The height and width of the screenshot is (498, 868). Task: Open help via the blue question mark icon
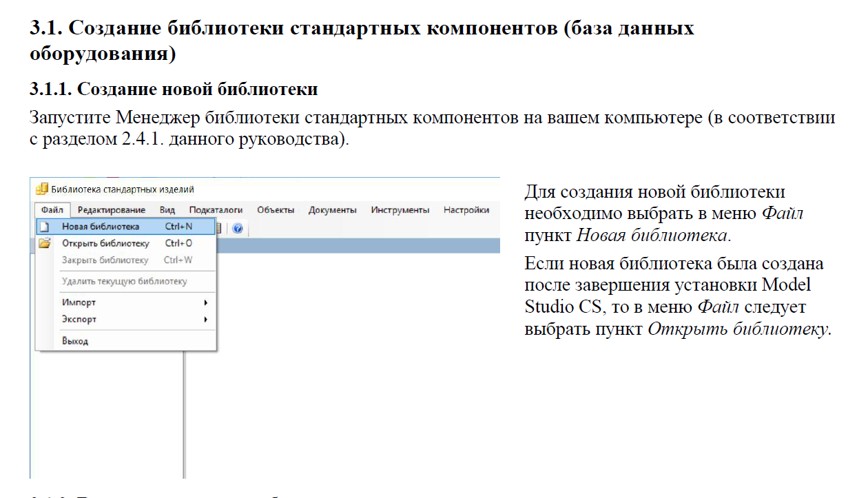click(x=237, y=228)
